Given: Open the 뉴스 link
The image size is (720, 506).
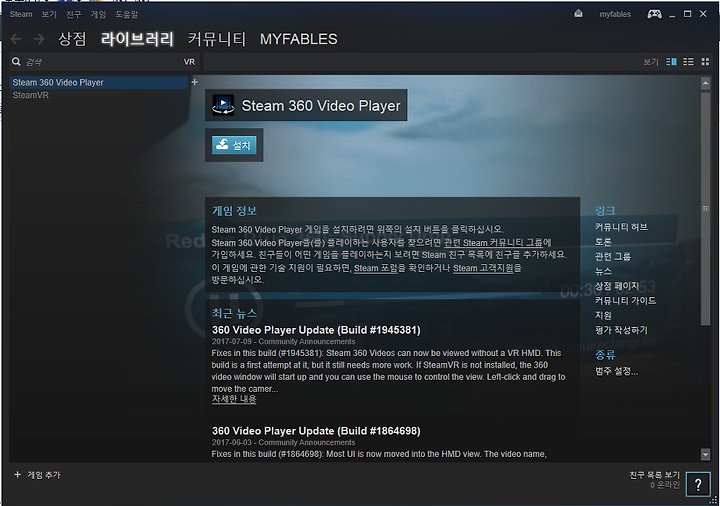Looking at the screenshot, I should (603, 271).
